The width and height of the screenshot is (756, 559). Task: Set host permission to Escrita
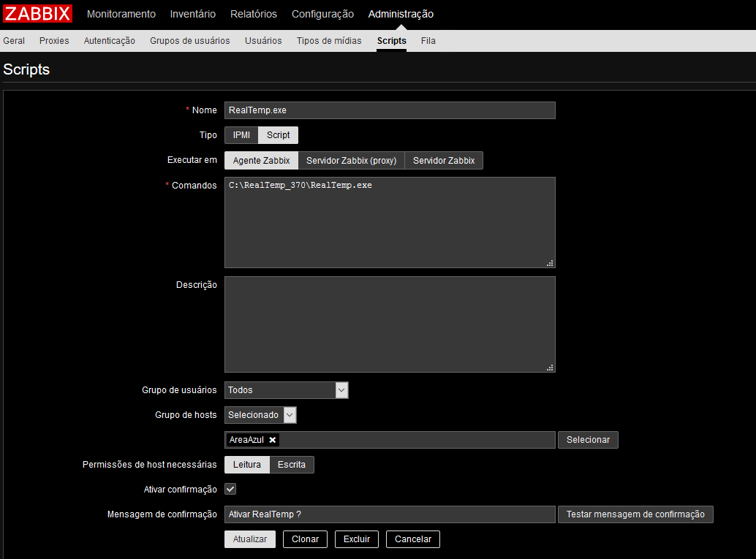click(292, 465)
